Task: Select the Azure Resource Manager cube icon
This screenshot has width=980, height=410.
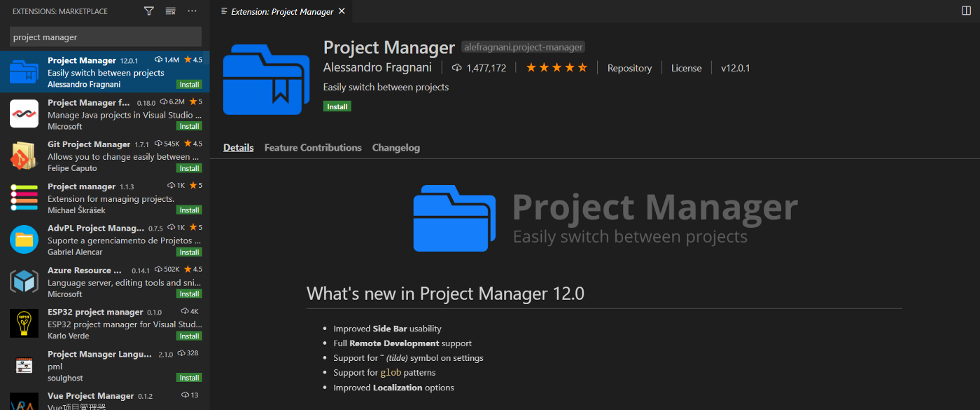Action: coord(24,282)
